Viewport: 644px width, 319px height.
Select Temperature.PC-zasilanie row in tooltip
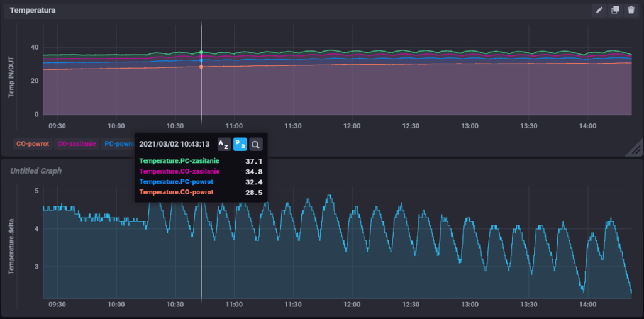179,161
